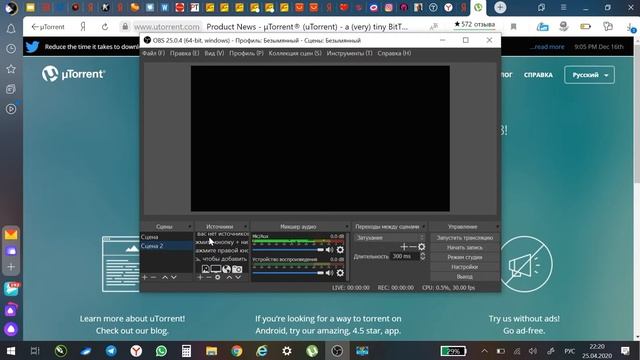The image size is (640, 360).
Task: Open the Профиль menu in OBS
Action: (246, 53)
